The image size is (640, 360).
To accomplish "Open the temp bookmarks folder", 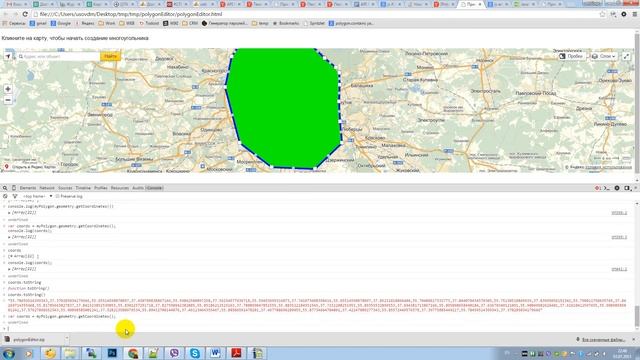I will [x=260, y=23].
